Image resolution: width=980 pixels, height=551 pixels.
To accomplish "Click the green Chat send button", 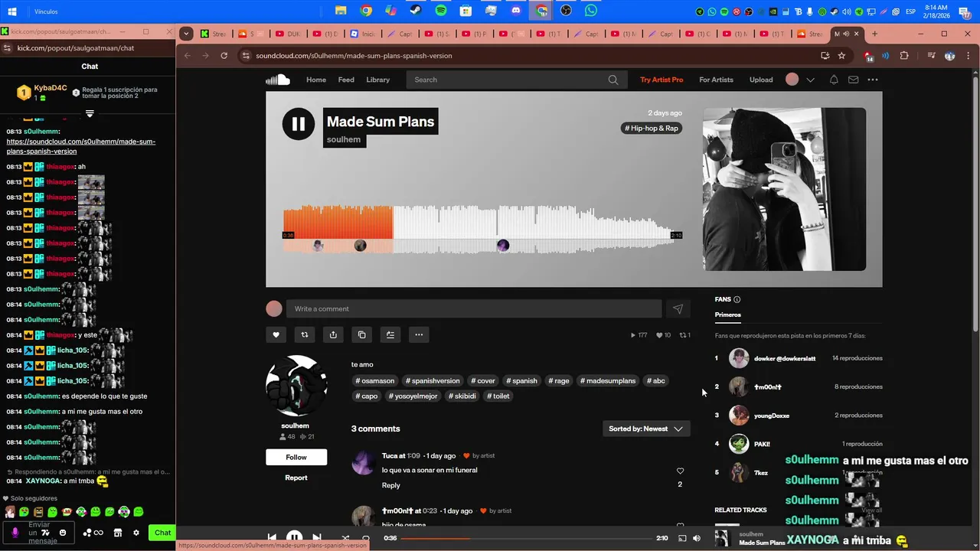I will pyautogui.click(x=162, y=533).
